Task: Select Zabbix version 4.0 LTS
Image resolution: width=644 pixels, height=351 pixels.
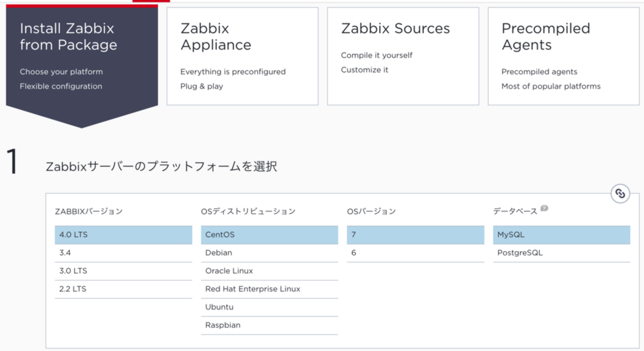Action: (123, 235)
